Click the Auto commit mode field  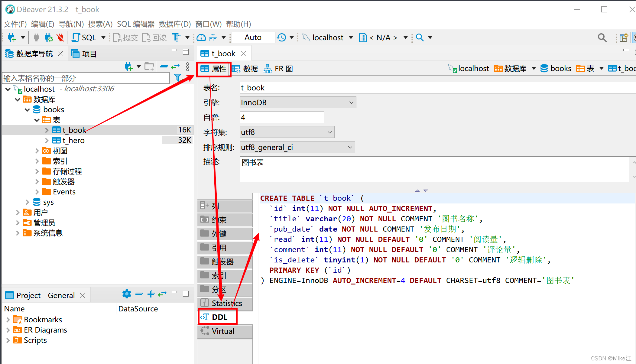tap(253, 37)
